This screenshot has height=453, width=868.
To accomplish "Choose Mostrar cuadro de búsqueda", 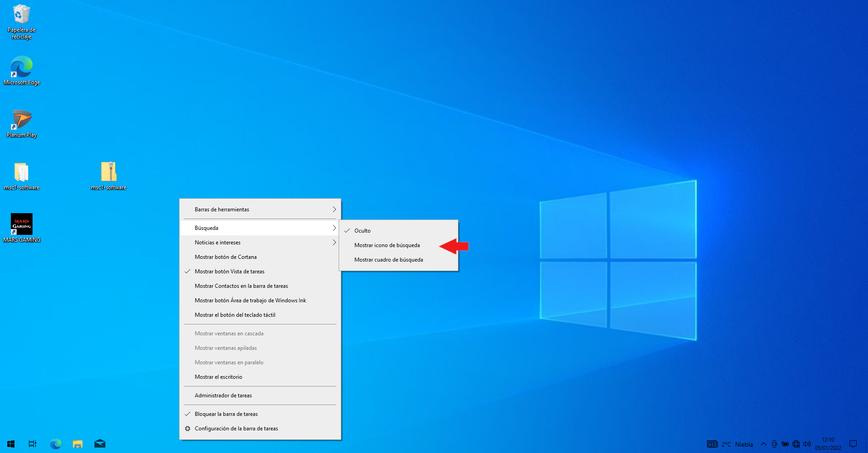I will [399, 260].
